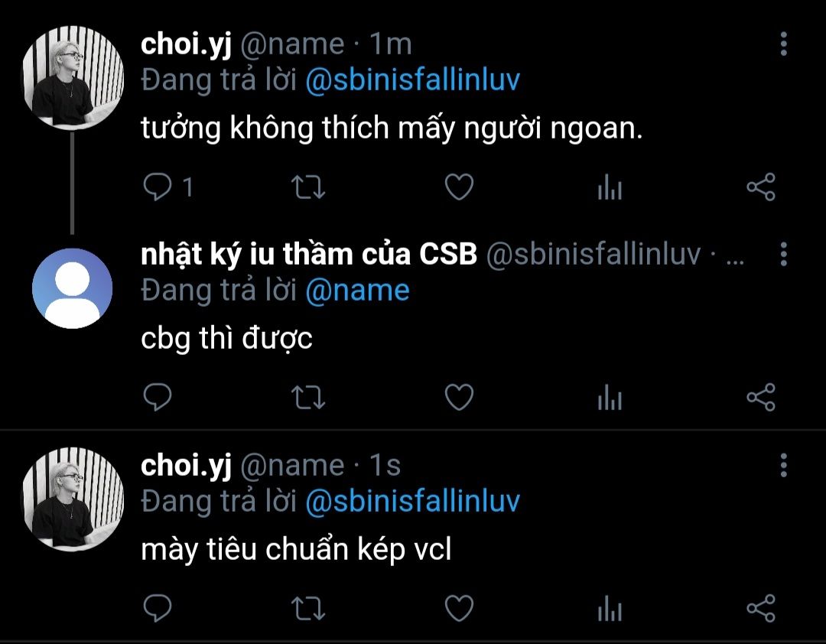Viewport: 826px width, 644px height.
Task: Like the 'cbg thì được' tweet
Action: (x=460, y=397)
